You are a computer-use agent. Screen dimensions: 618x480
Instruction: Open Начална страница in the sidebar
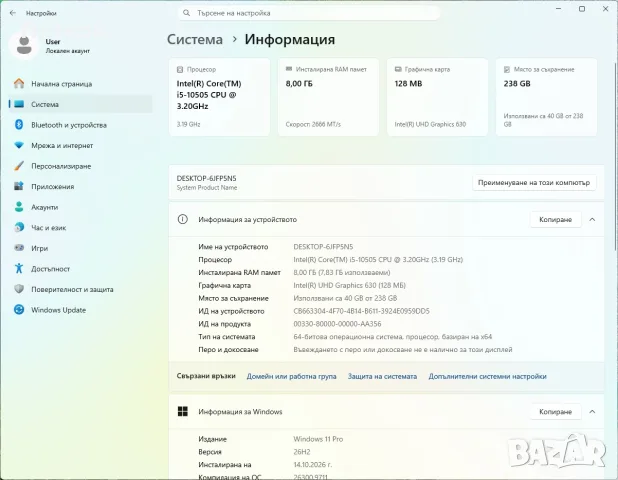(x=80, y=84)
